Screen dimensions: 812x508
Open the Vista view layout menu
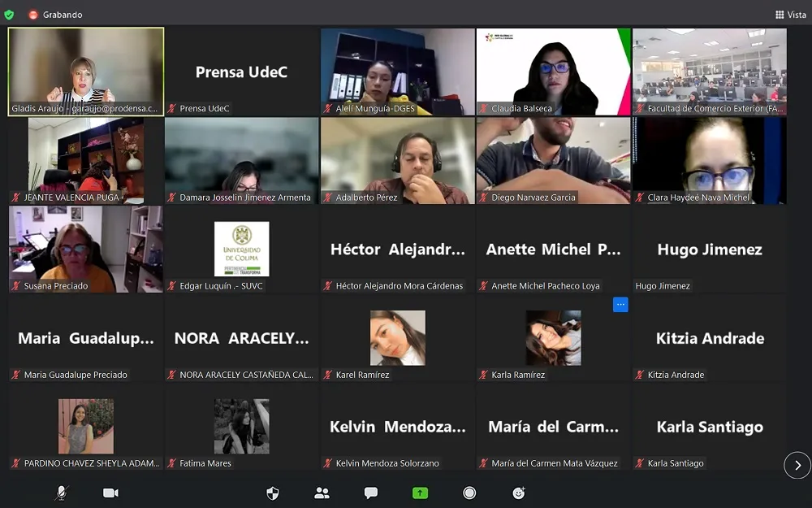coord(790,15)
